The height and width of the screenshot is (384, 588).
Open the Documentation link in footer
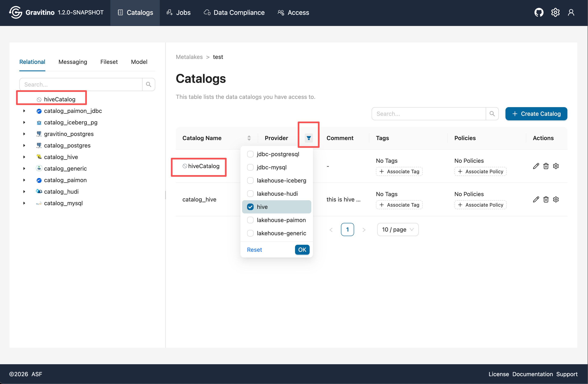click(533, 374)
